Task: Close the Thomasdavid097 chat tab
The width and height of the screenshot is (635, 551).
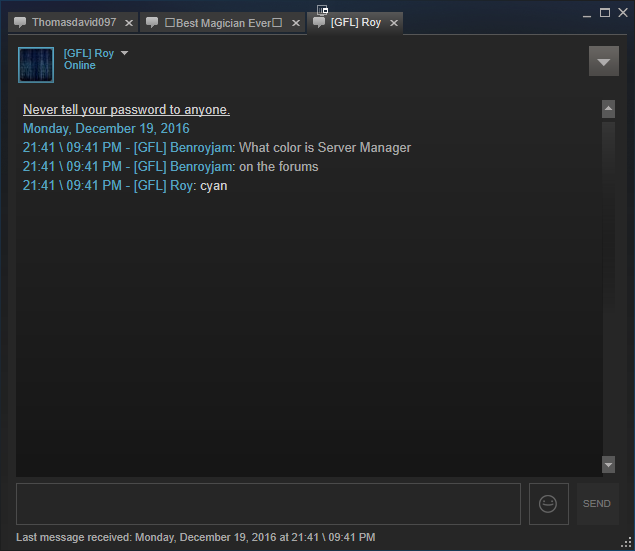Action: [129, 23]
